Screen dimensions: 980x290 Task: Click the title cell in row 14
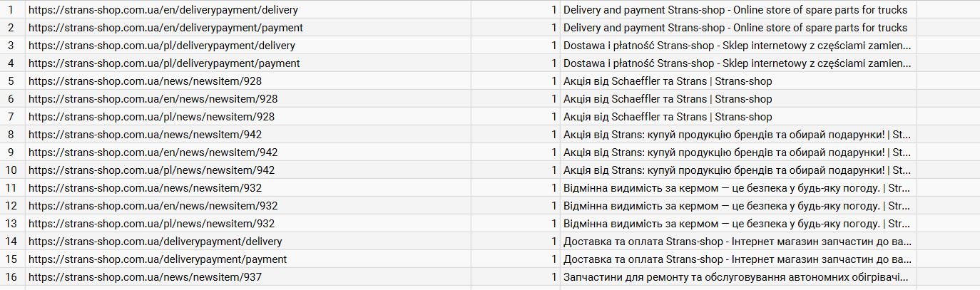[x=737, y=242]
